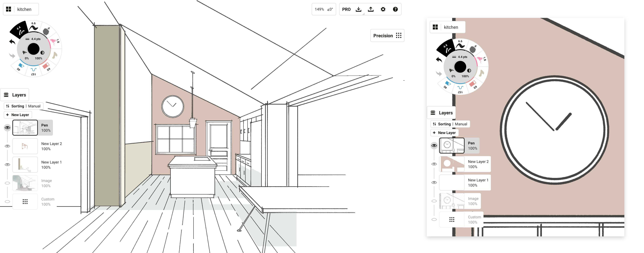Click the black Undo arrow beside main tool wheel
644x253 pixels.
click(x=12, y=42)
